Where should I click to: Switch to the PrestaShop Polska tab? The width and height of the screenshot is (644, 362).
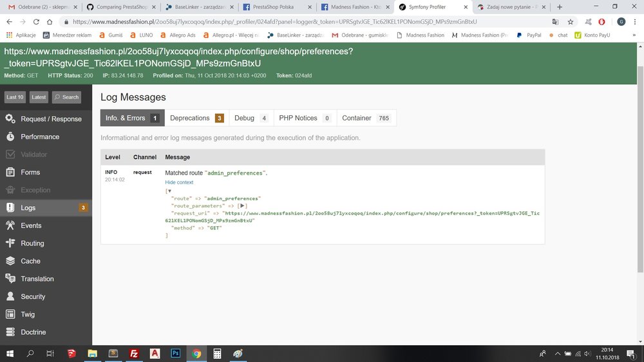(x=277, y=7)
